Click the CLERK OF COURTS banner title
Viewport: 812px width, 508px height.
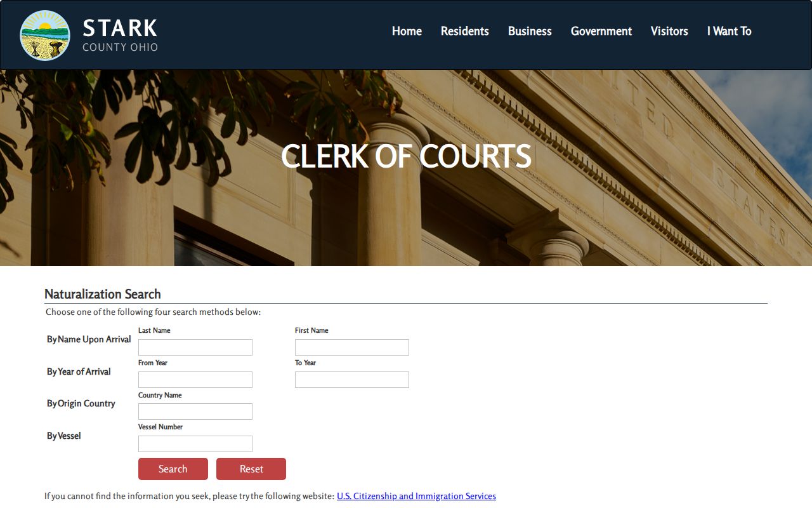406,156
